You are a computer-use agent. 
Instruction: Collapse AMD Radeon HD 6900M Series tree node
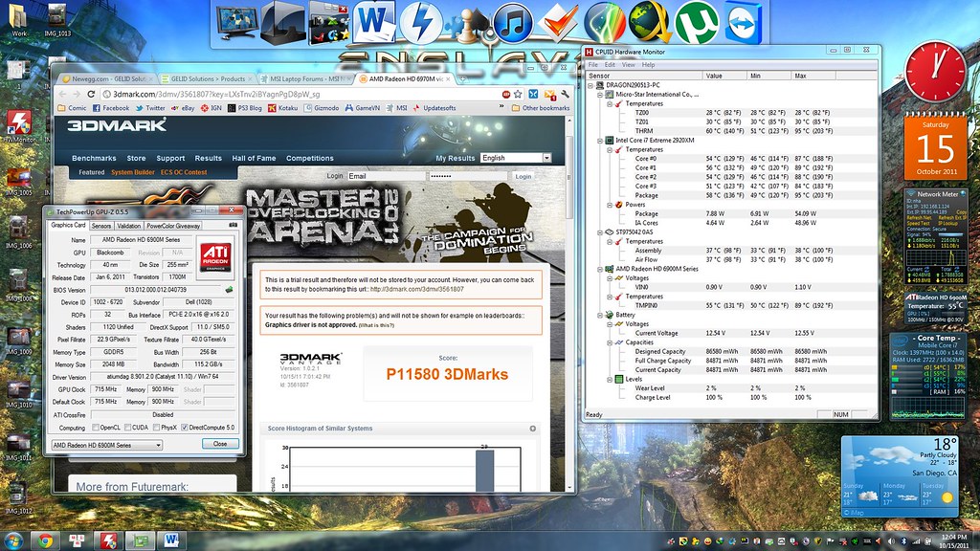pos(600,269)
